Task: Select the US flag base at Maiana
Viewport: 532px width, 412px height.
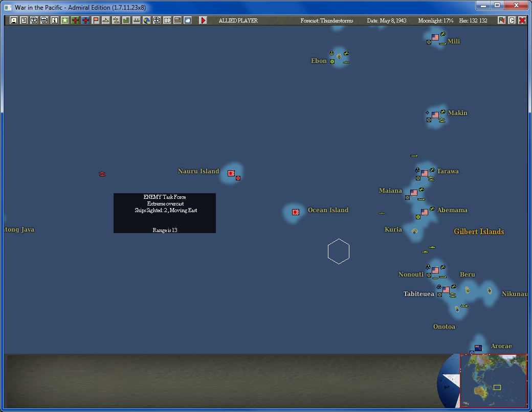Action: coord(414,193)
